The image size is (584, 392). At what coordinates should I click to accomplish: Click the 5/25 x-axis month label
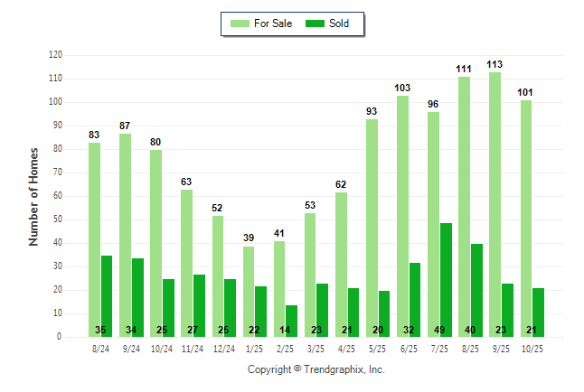pos(378,346)
